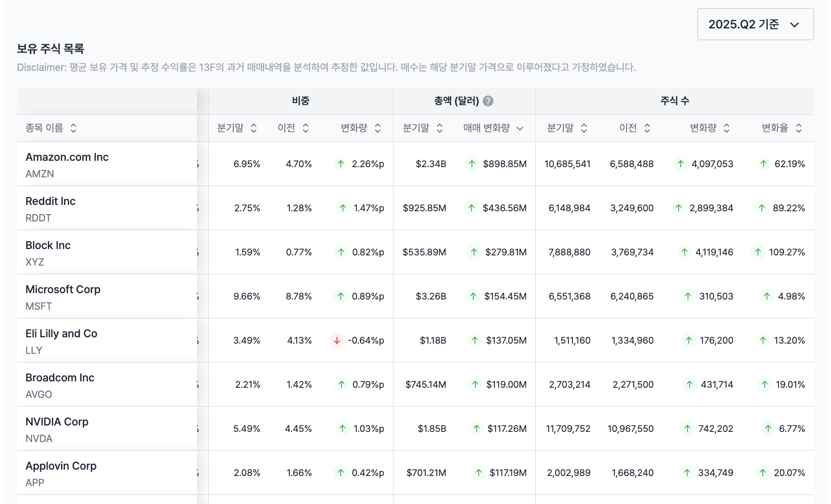Click the AVGO ticker symbol

pyautogui.click(x=39, y=395)
